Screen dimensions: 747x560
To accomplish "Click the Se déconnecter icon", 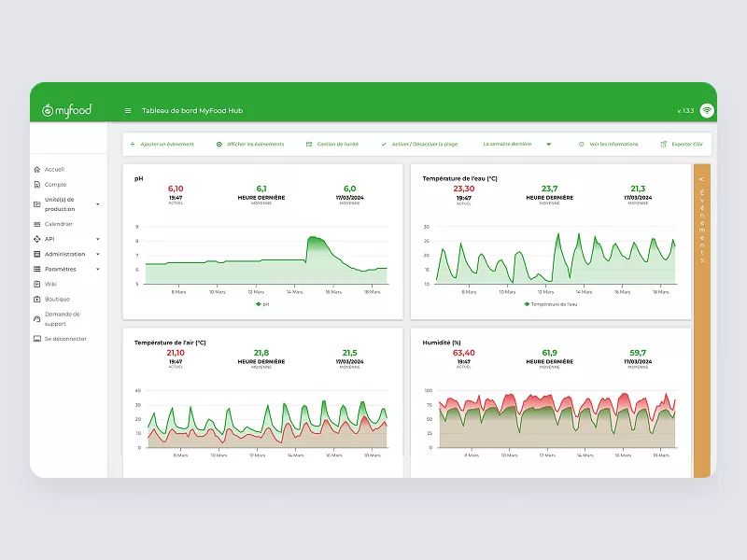I will (37, 339).
